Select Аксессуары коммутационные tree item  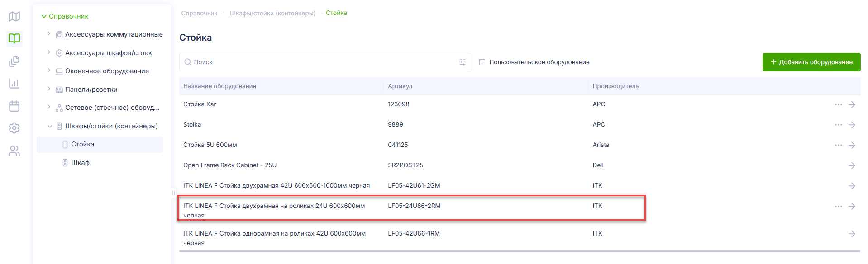[114, 34]
